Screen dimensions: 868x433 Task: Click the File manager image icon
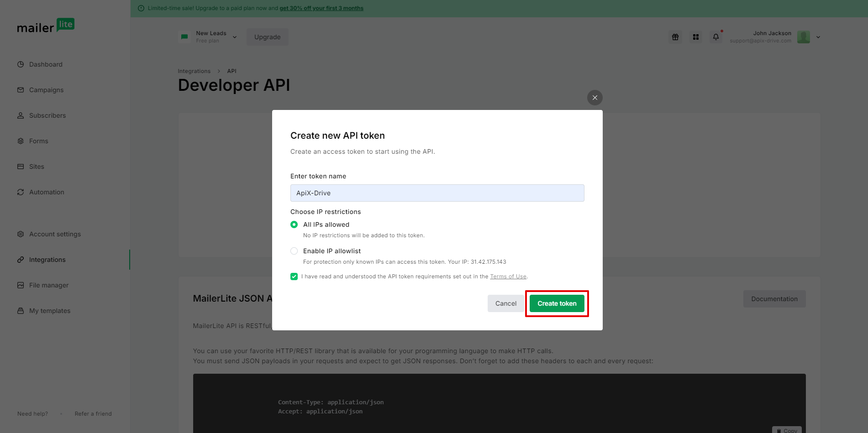pos(21,285)
